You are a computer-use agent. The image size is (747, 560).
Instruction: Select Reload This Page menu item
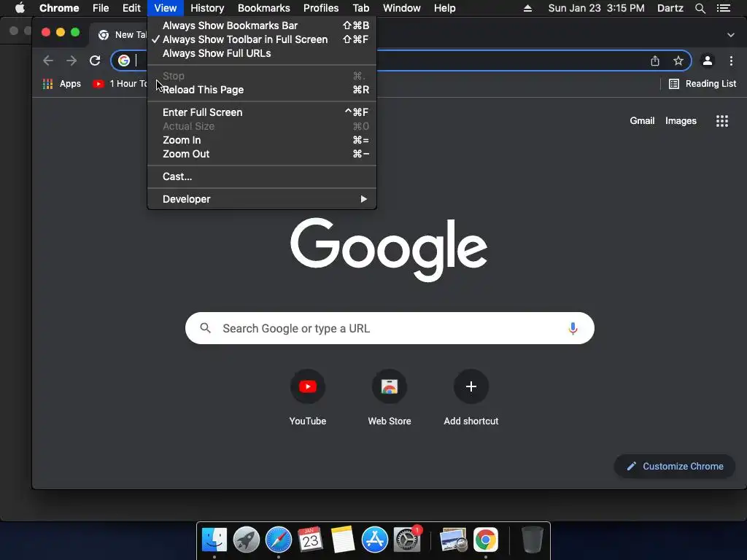pos(262,90)
